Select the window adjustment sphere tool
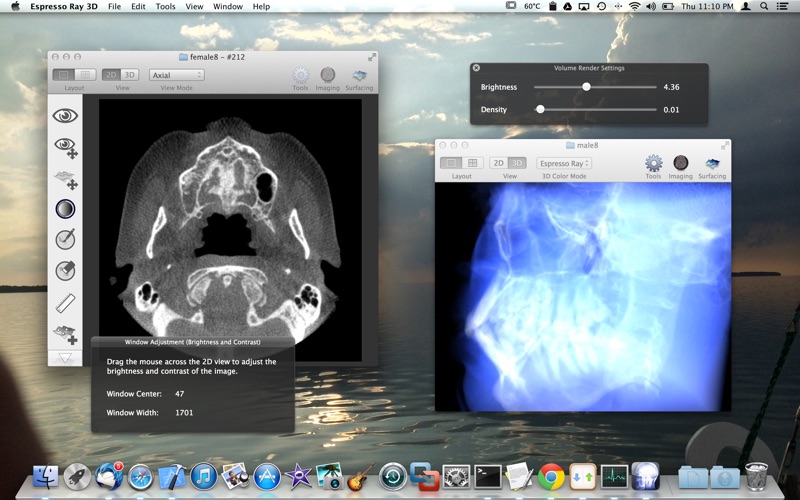 [x=66, y=209]
